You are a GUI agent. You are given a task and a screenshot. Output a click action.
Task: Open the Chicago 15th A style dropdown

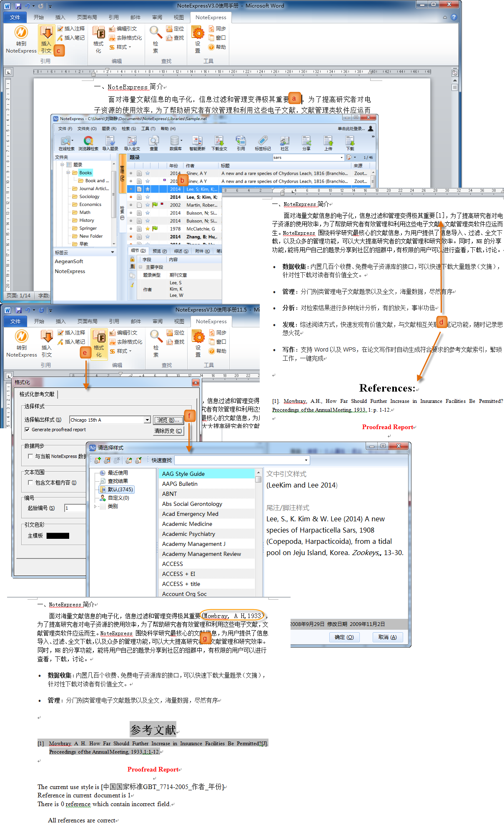pyautogui.click(x=147, y=420)
